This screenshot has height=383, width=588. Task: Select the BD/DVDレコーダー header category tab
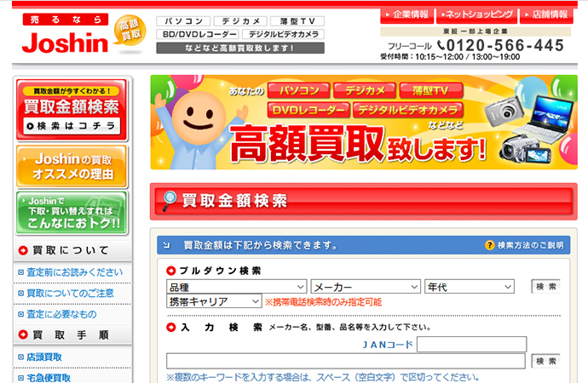point(197,34)
